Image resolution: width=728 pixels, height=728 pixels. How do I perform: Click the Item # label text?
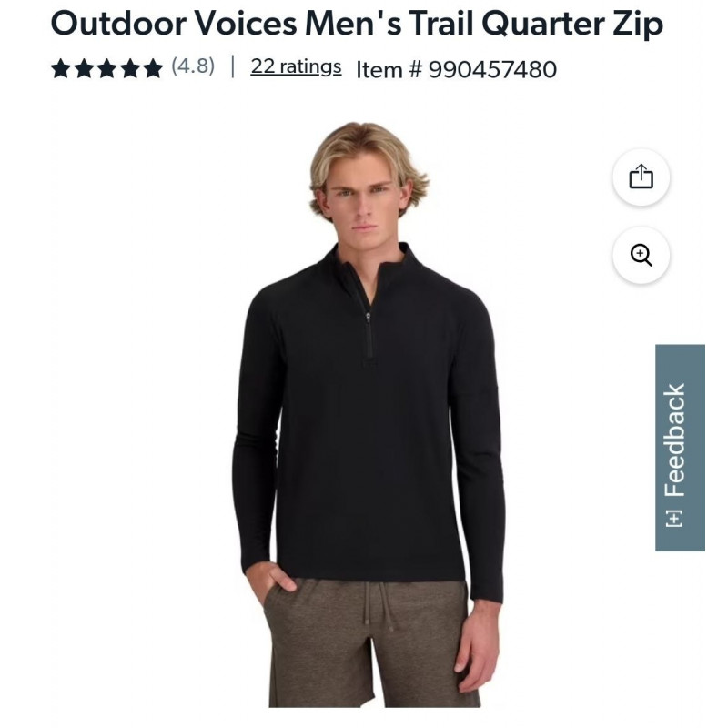point(389,70)
